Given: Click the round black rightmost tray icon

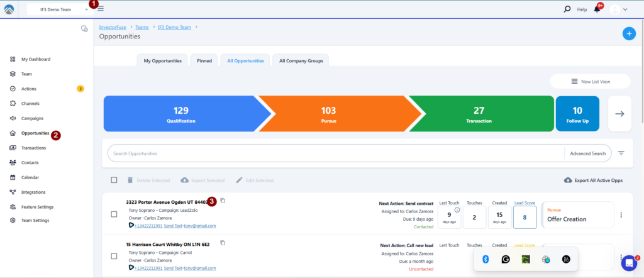Looking at the screenshot, I should click(566, 259).
